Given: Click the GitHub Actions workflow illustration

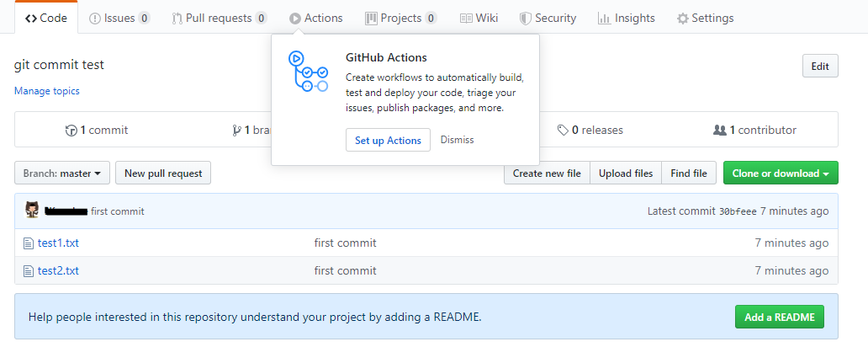Looking at the screenshot, I should click(308, 72).
